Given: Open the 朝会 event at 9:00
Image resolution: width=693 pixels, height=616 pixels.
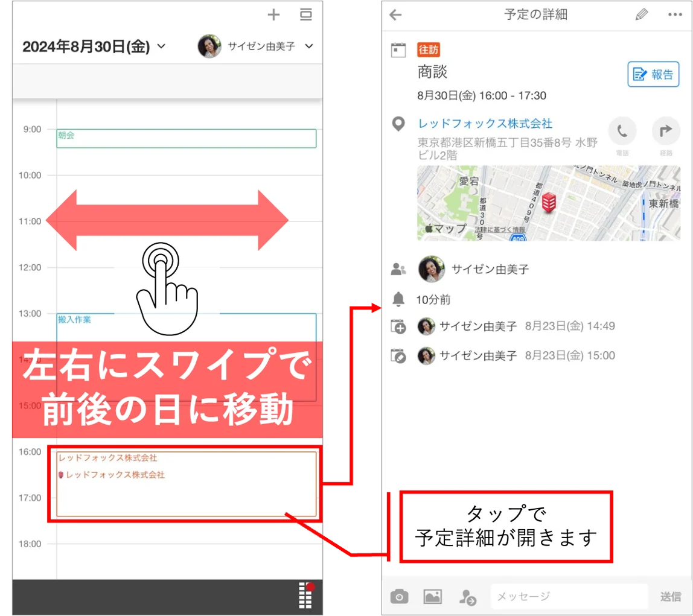Looking at the screenshot, I should 187,138.
